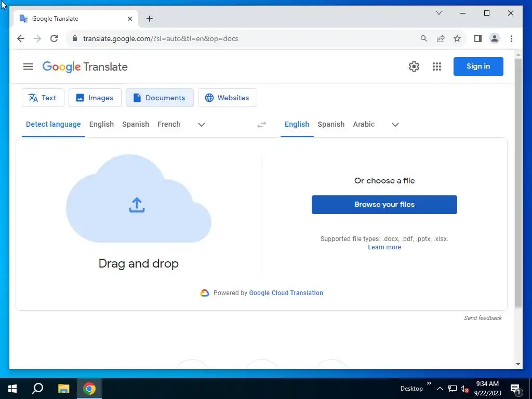Select the Documents translation mode

(159, 98)
